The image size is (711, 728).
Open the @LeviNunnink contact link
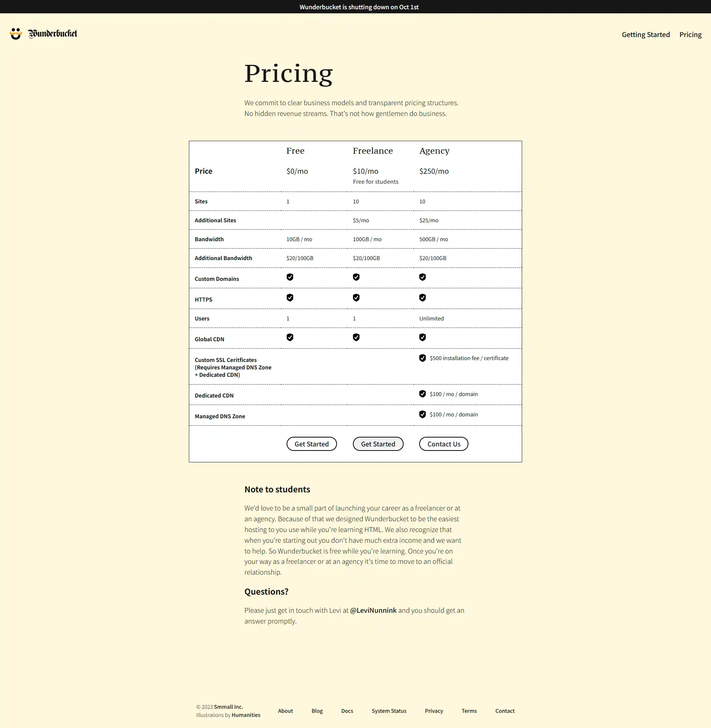373,610
